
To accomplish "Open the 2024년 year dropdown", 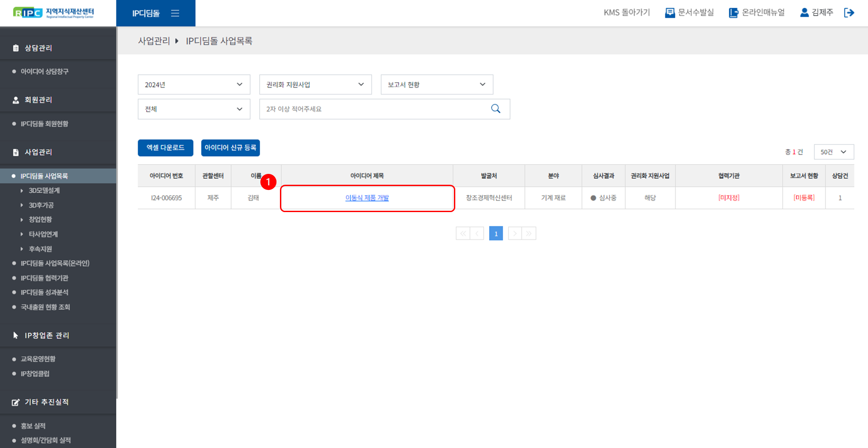I will (x=194, y=85).
